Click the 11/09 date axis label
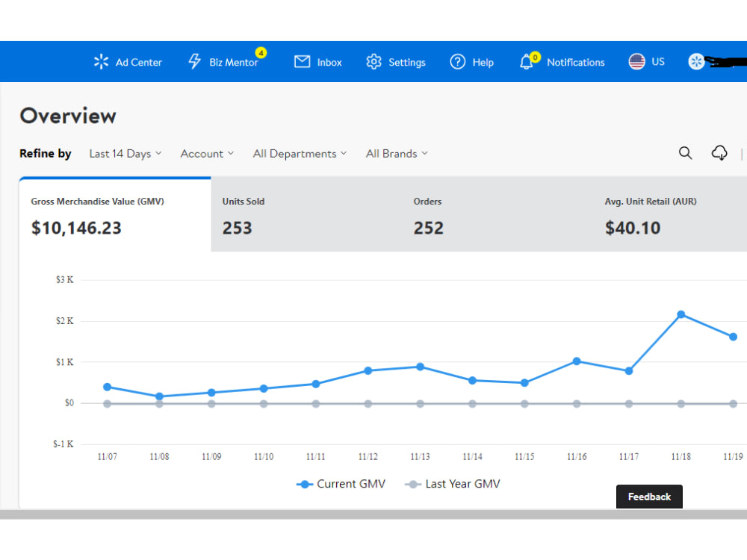The width and height of the screenshot is (747, 560). point(211,457)
